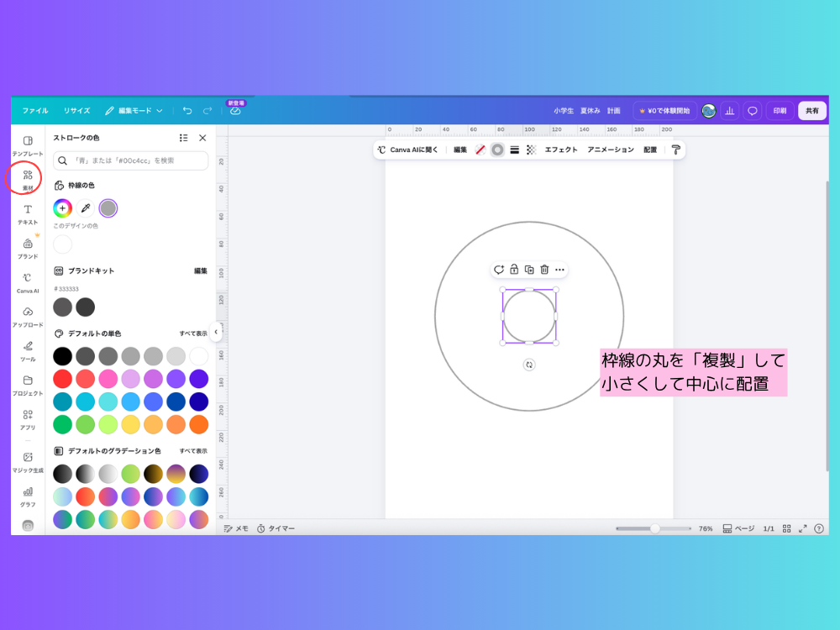Screen dimensions: 840x630
Task: Open the analytics chart icon in the header
Action: 730,111
